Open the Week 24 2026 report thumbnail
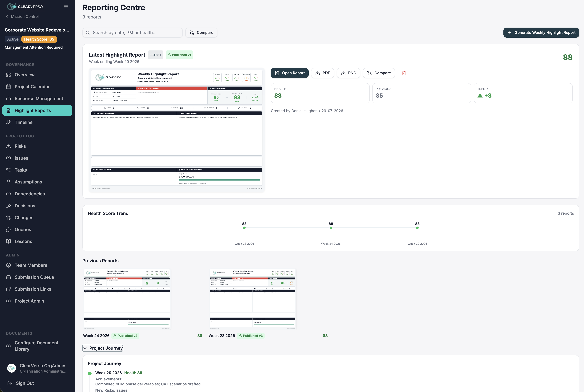 coord(127,299)
